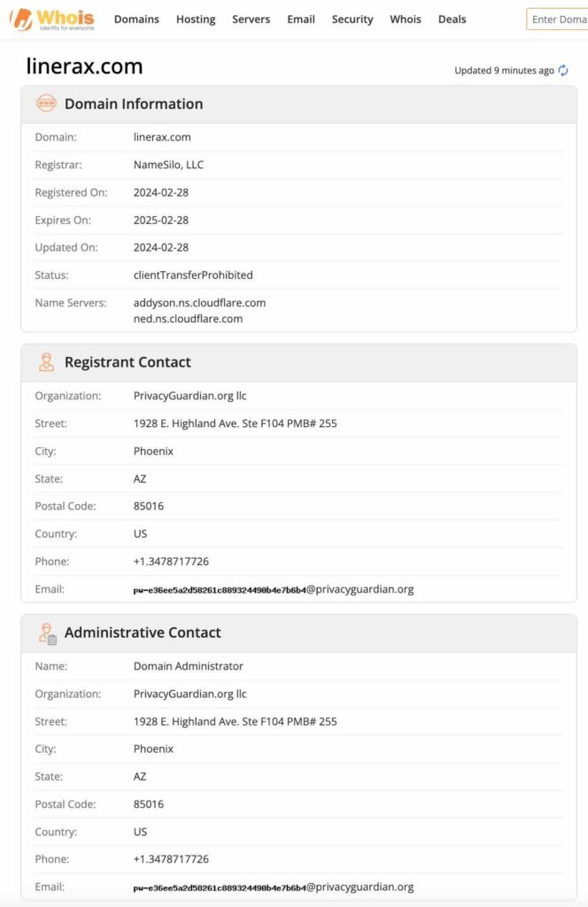Open the Security menu item
The image size is (588, 907).
[x=352, y=19]
